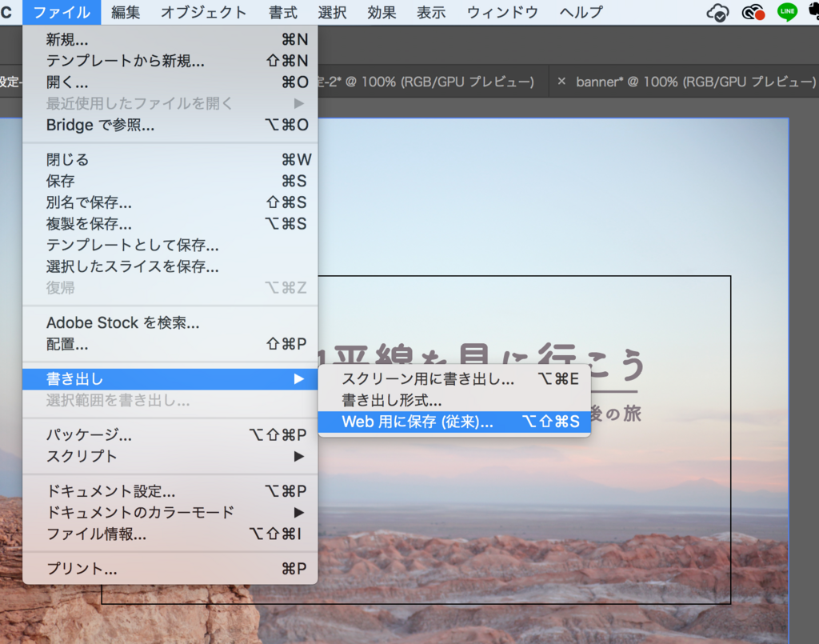Image resolution: width=819 pixels, height=644 pixels.
Task: Choose Bridge で参照...
Action: 170,125
